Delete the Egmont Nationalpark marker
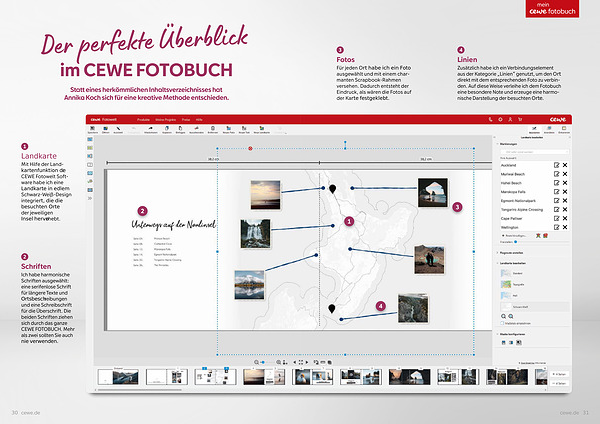This screenshot has width=600, height=424. tap(565, 201)
